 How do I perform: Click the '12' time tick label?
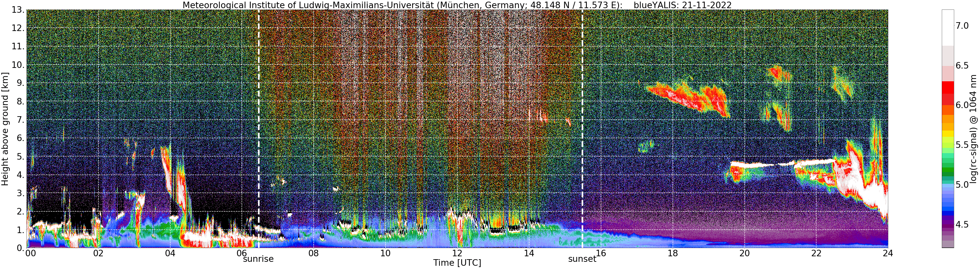(457, 253)
